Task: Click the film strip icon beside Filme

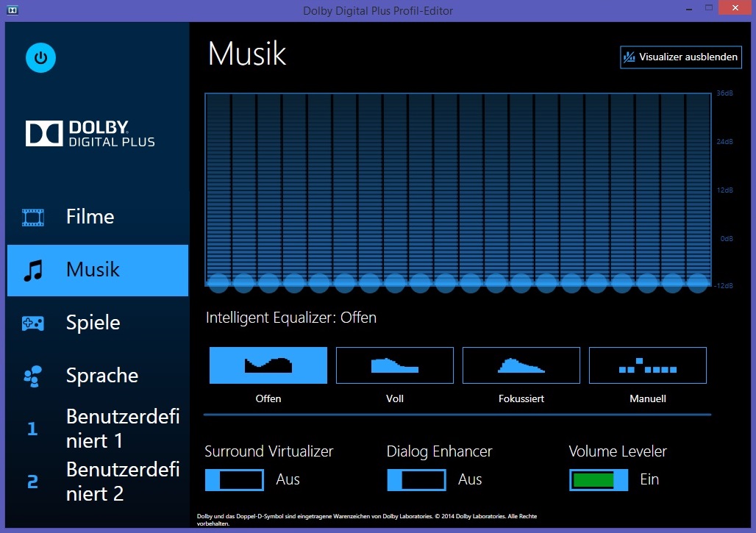Action: (33, 218)
